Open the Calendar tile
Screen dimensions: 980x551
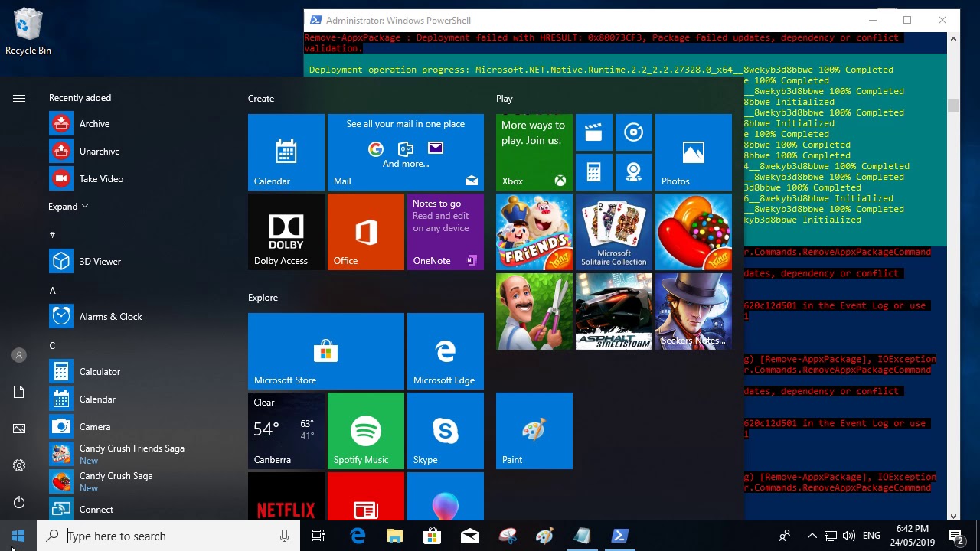pos(286,152)
